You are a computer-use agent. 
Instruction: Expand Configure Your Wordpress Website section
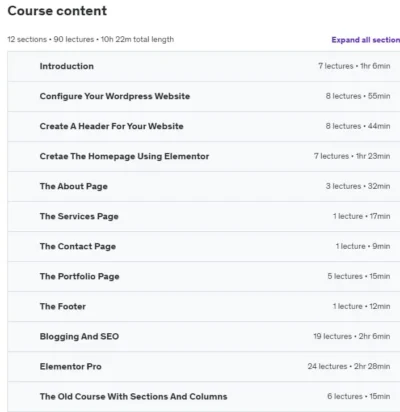(x=204, y=96)
